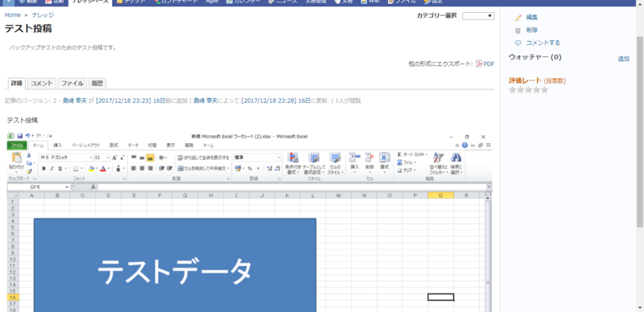Click the Increase Decimal icon

pyautogui.click(x=270, y=168)
